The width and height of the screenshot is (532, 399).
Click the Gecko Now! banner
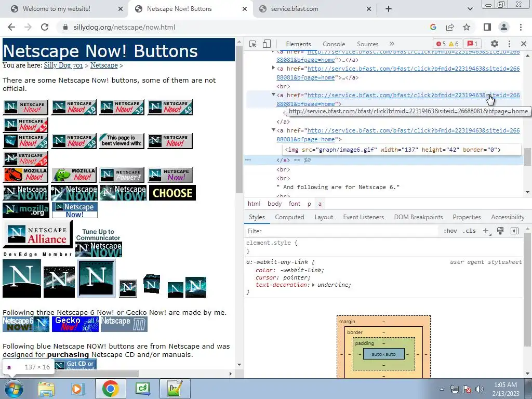click(75, 324)
